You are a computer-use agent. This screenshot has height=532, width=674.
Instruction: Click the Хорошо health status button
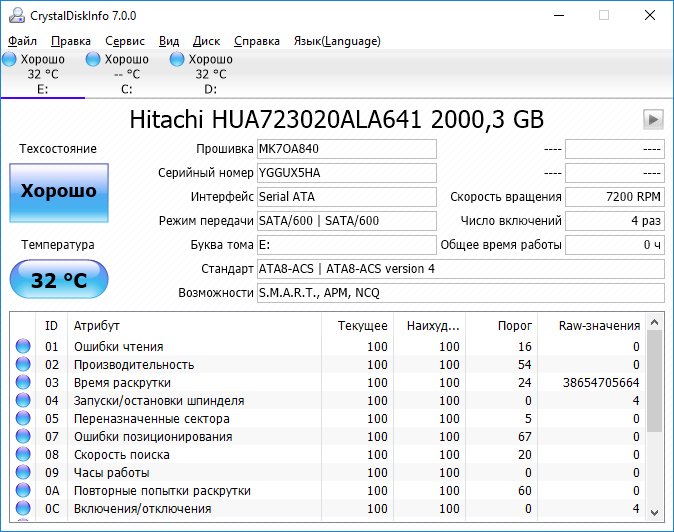point(59,193)
